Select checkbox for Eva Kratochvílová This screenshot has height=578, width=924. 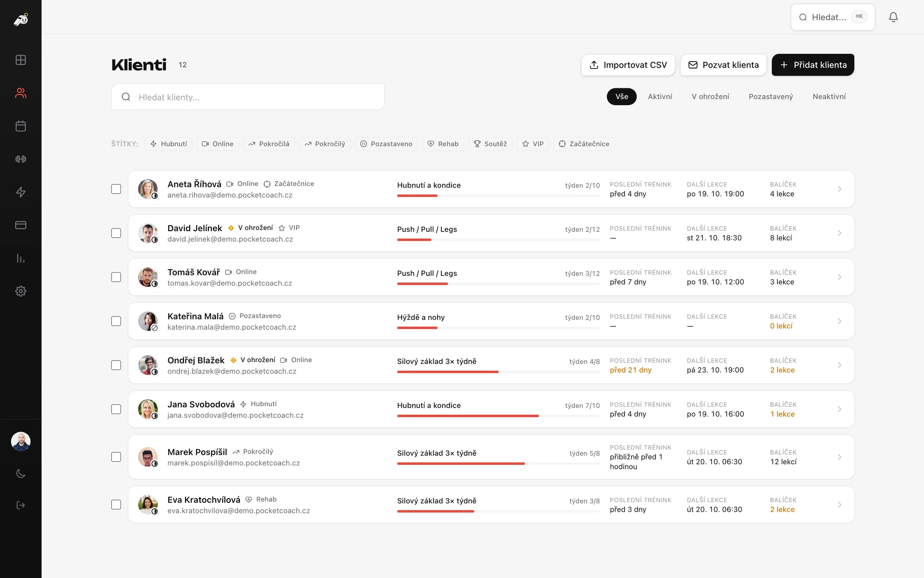click(116, 504)
